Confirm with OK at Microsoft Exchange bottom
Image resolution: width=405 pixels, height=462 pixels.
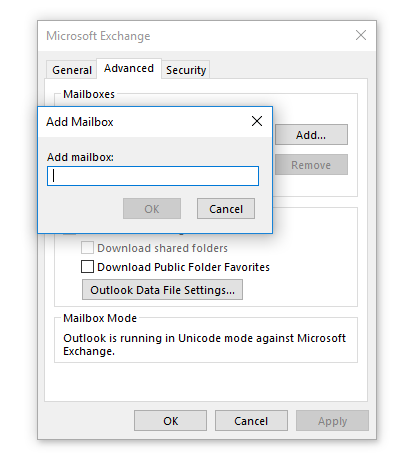(x=170, y=421)
